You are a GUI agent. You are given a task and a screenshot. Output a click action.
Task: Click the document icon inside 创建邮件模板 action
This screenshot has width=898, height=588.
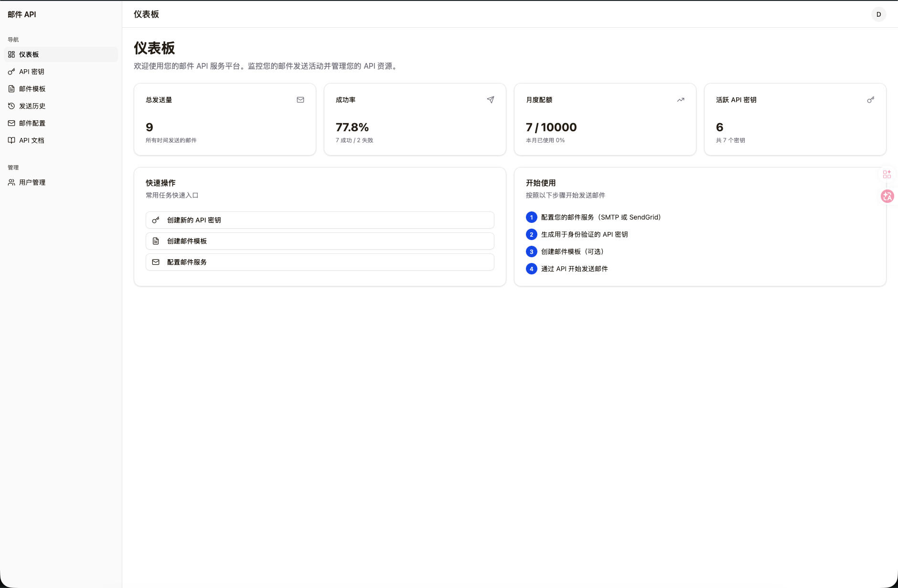[156, 241]
